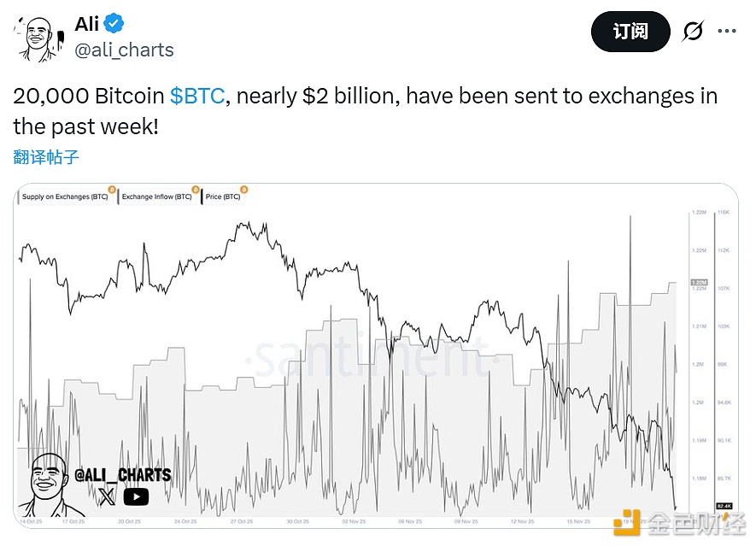The width and height of the screenshot is (756, 546).
Task: Click the YouTube icon in chart watermark
Action: 136,496
